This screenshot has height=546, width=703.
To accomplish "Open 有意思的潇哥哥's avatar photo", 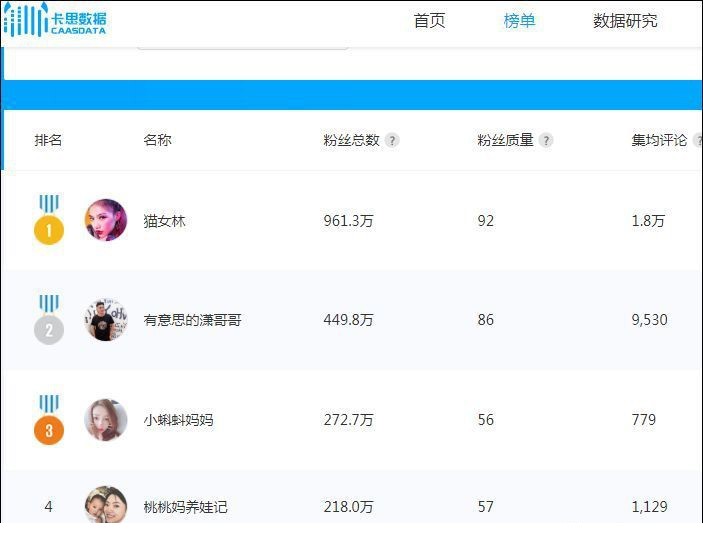I will pyautogui.click(x=106, y=320).
